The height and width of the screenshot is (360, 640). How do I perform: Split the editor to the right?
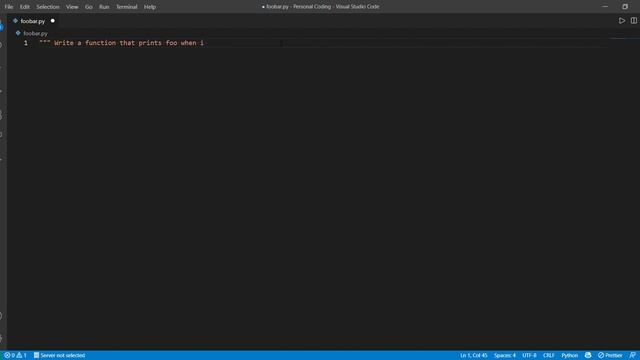[x=633, y=20]
